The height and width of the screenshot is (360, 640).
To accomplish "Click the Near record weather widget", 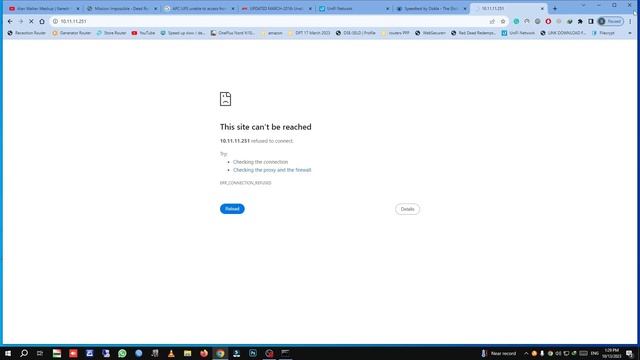I will (498, 353).
